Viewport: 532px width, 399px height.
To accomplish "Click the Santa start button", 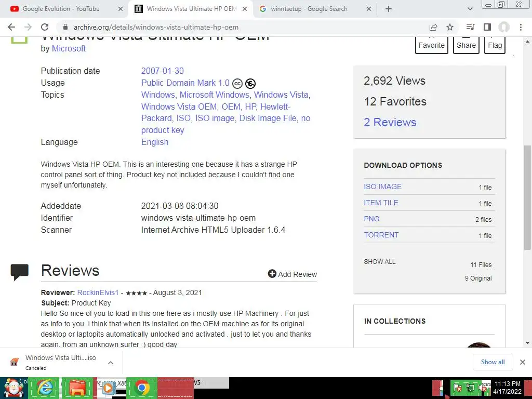I will coord(14,388).
